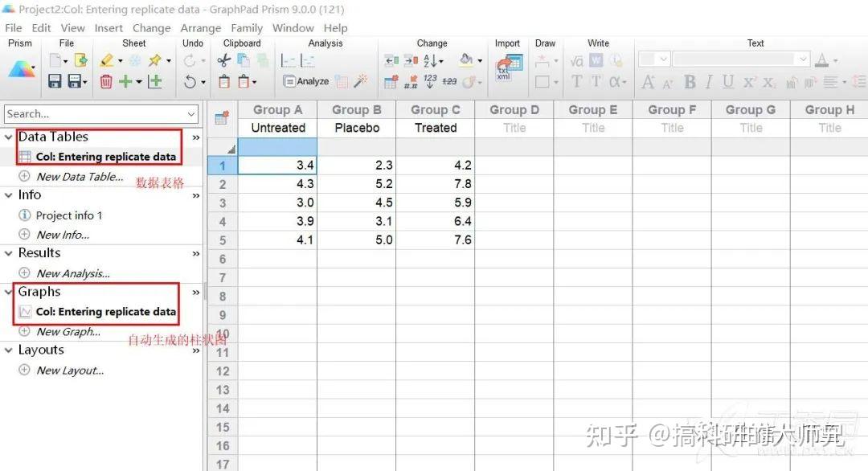Open Project info 1 in the Info section
Viewport: 868px width, 471px height.
70,215
